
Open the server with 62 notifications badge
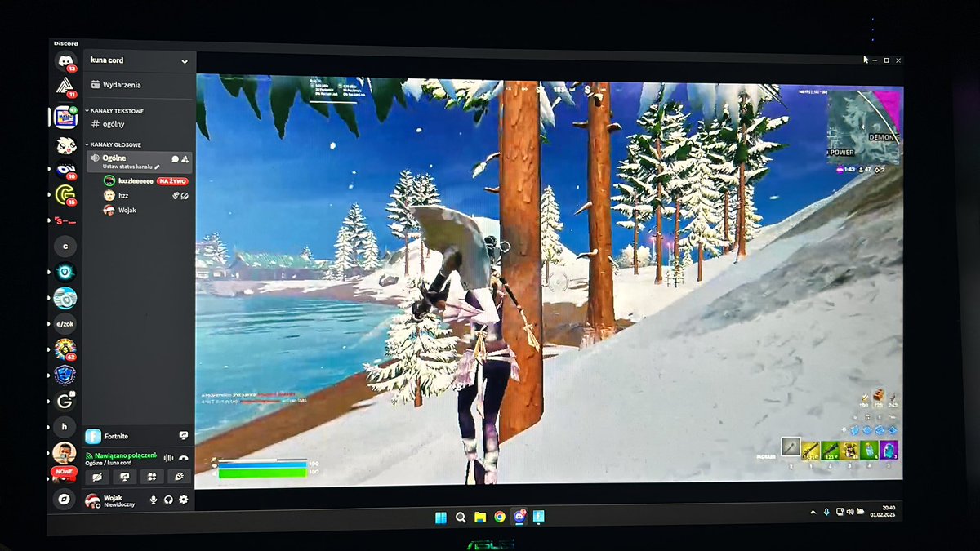pos(65,349)
